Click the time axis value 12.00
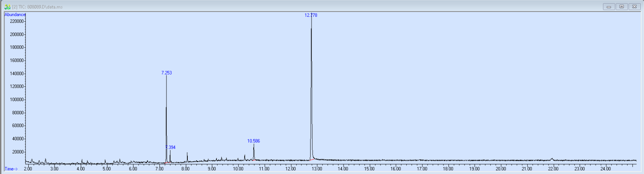The width and height of the screenshot is (644, 174). tap(291, 169)
